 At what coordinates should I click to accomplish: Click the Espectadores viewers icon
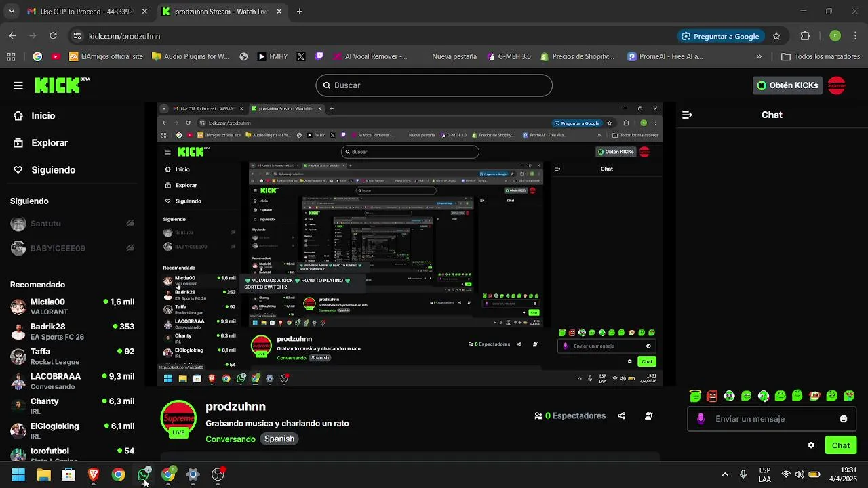[538, 416]
